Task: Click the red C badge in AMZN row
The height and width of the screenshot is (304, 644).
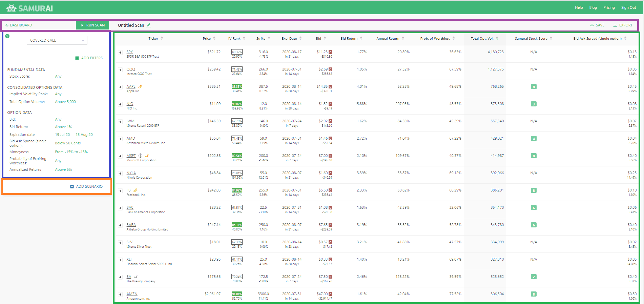Action: point(330,294)
